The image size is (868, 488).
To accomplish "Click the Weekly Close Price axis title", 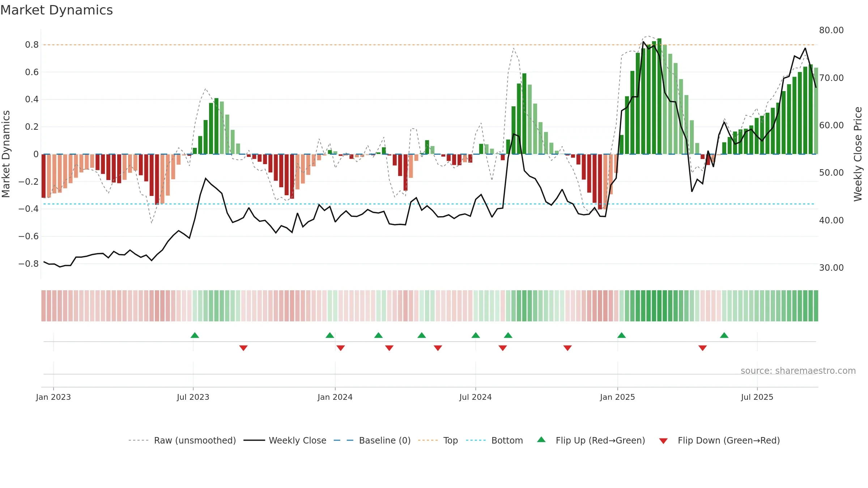I will pyautogui.click(x=858, y=154).
